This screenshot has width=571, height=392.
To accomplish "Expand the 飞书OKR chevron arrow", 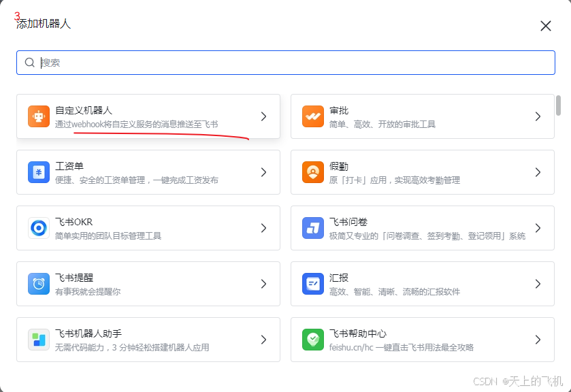I will click(x=263, y=228).
